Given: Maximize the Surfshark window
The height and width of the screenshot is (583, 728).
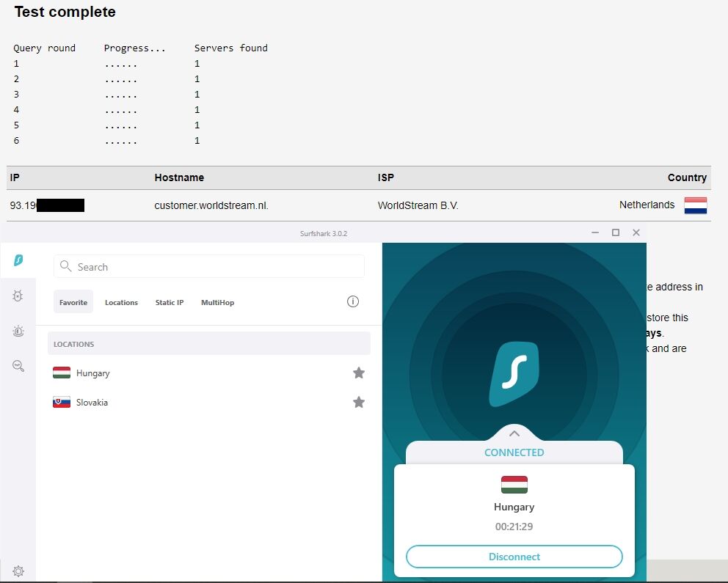Looking at the screenshot, I should [x=616, y=232].
